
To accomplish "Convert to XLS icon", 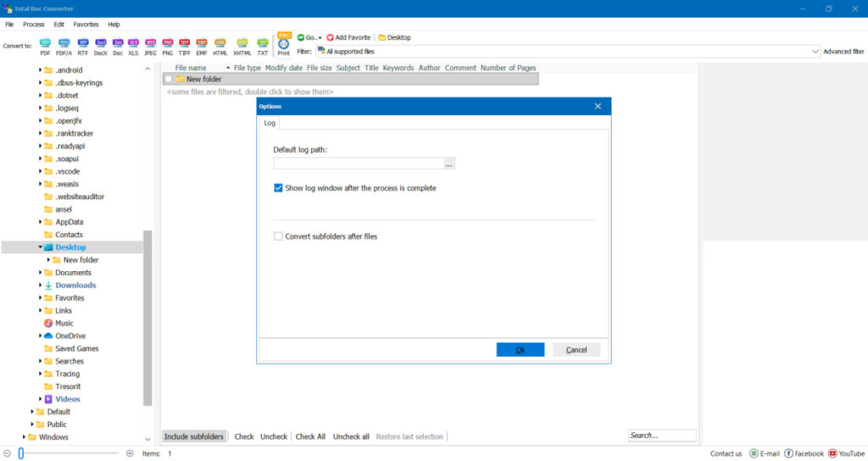I will (x=133, y=47).
